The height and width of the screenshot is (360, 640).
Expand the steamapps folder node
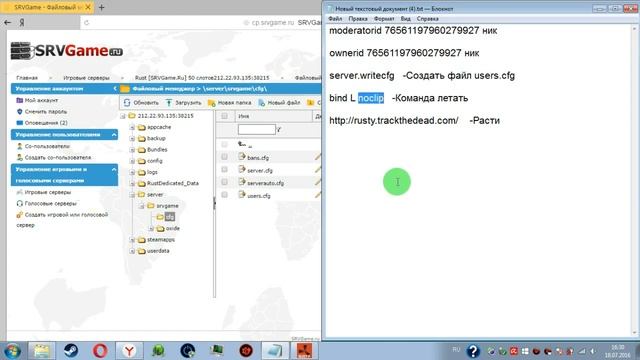tap(132, 240)
